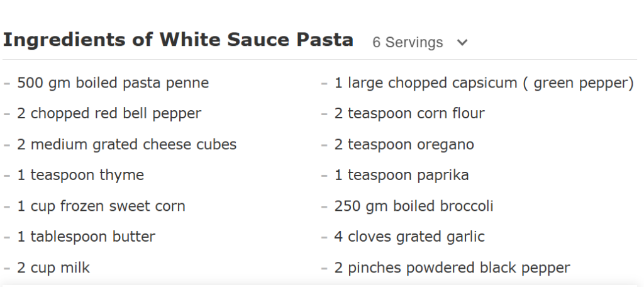Click the Ingredients of White Sauce Pasta heading
Viewport: 644px width, 287px height.
coord(178,40)
